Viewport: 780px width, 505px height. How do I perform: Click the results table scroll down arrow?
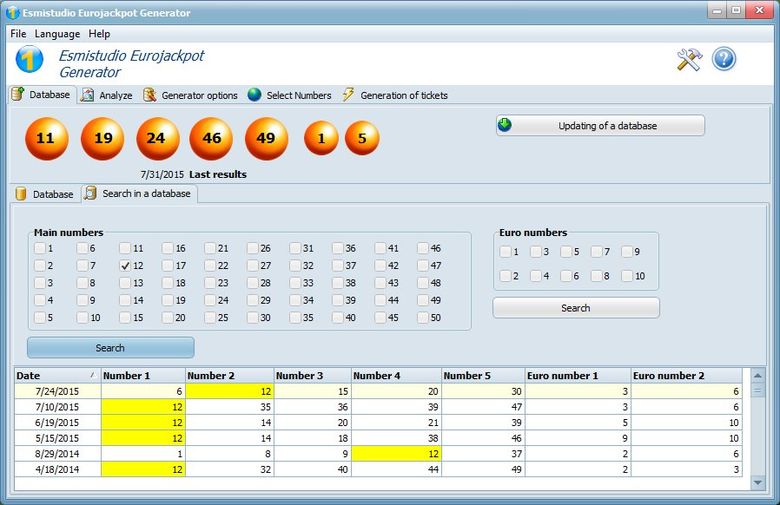point(758,482)
